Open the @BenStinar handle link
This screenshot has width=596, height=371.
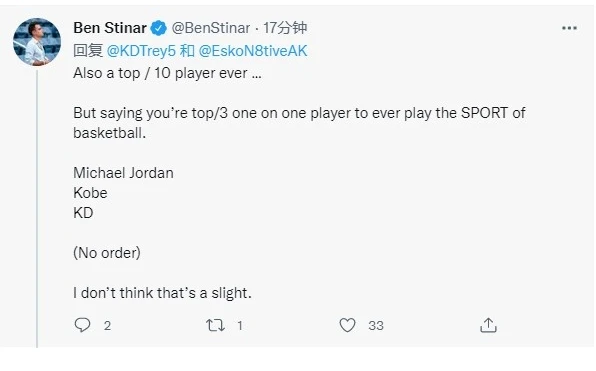211,28
